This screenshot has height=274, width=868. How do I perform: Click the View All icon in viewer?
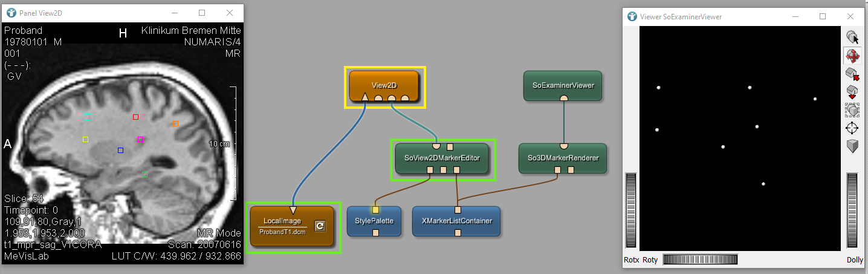point(852,110)
